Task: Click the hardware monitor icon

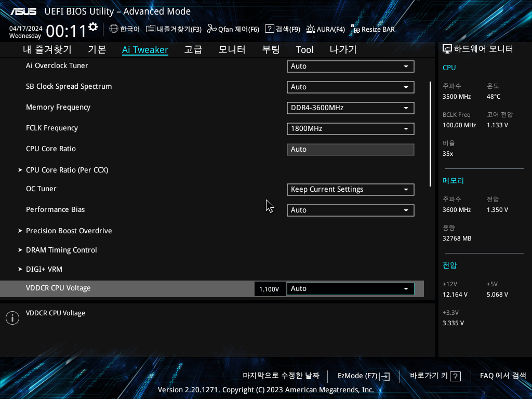Action: 447,49
